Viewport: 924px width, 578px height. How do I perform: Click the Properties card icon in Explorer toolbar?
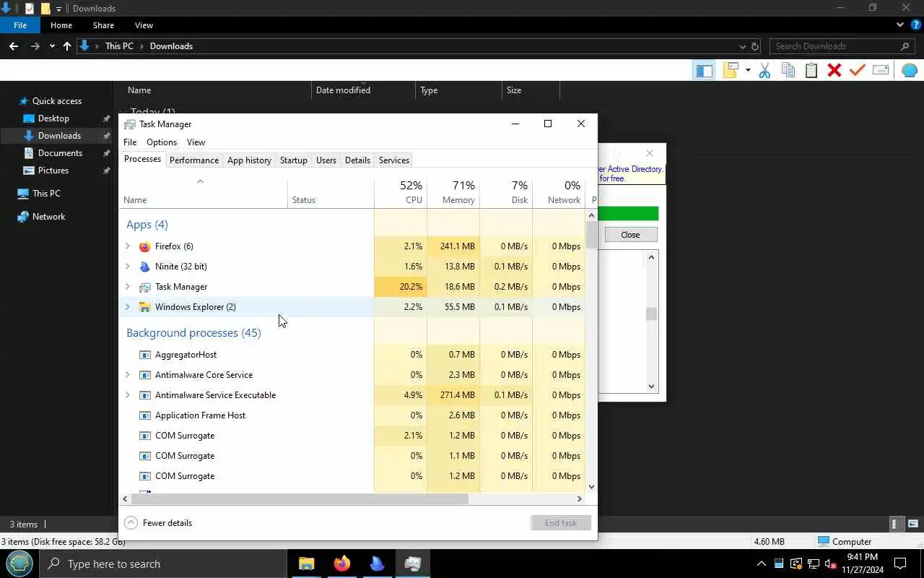tap(881, 70)
